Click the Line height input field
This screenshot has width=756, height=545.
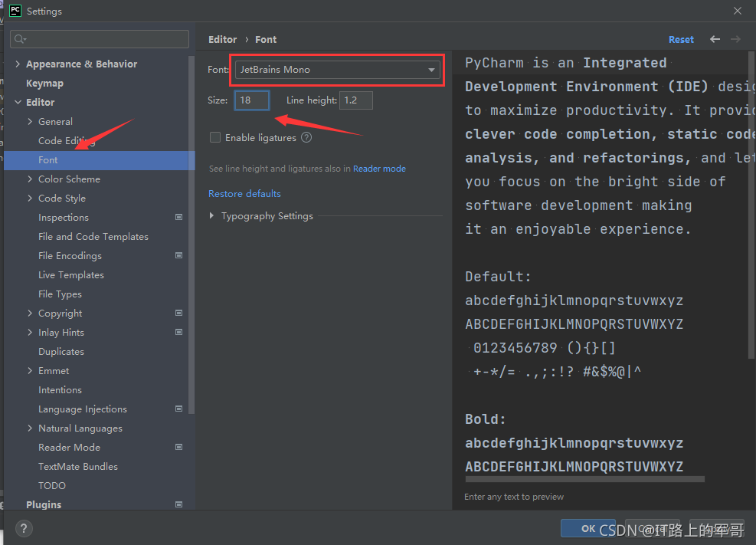click(x=356, y=100)
